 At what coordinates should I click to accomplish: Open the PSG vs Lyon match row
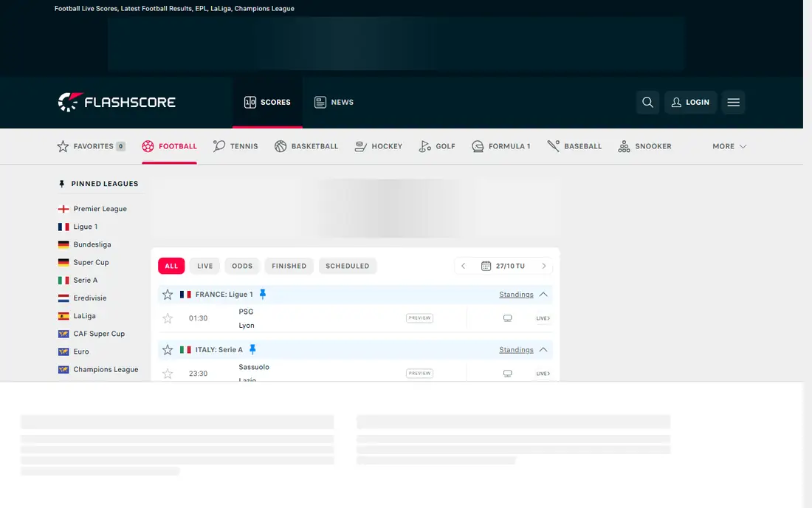pyautogui.click(x=355, y=318)
